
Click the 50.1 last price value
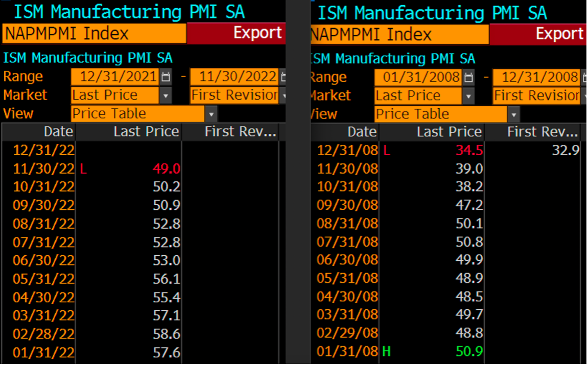(469, 224)
